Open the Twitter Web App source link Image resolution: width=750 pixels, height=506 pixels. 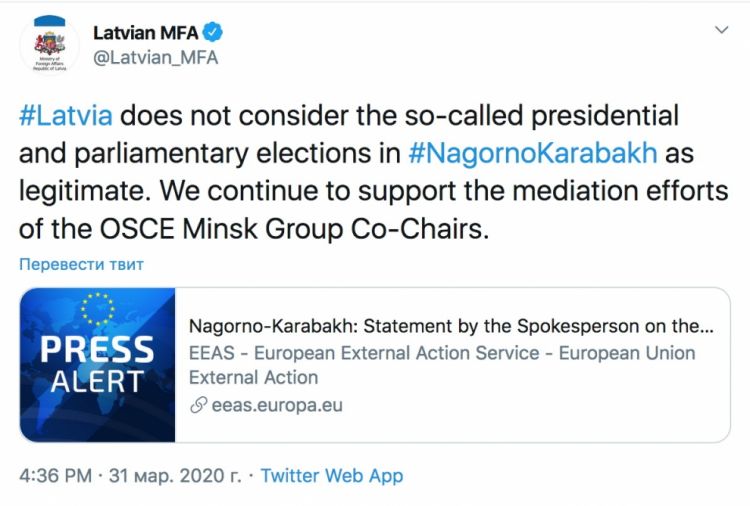coord(332,475)
